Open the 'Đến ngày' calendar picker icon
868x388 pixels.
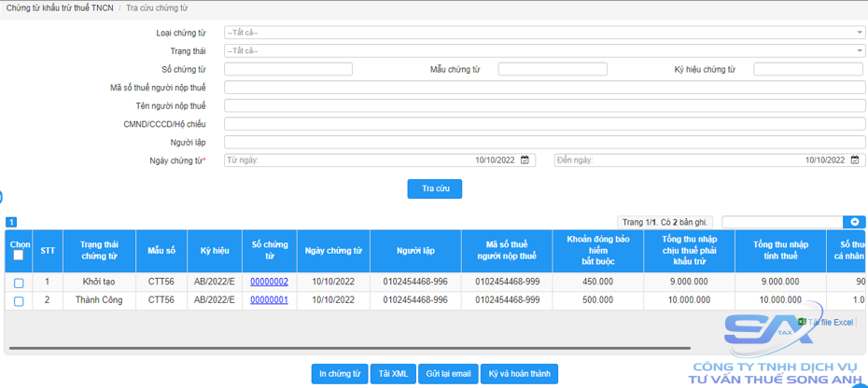[856, 160]
